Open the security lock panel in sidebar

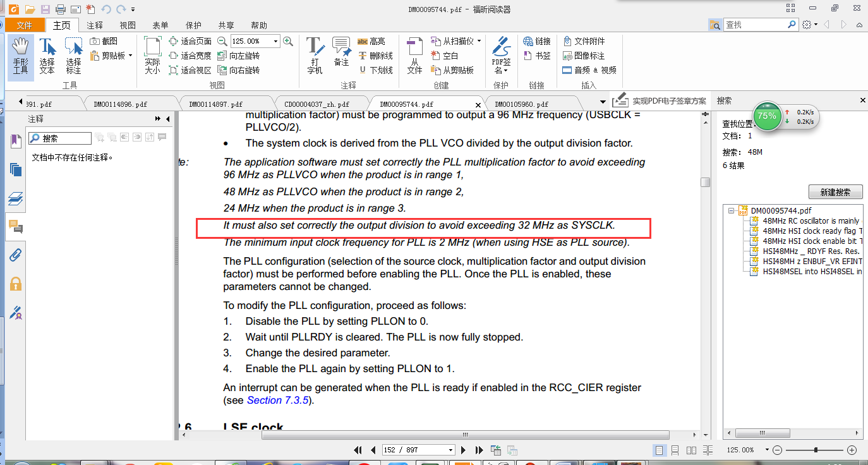point(15,284)
